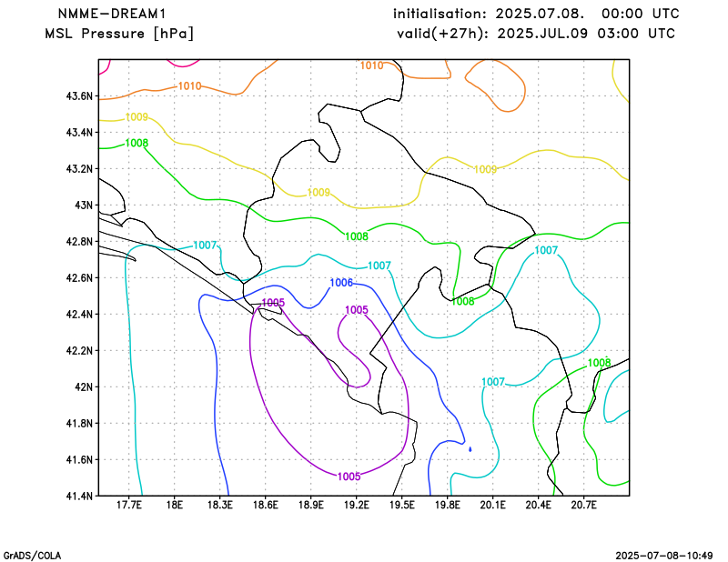The width and height of the screenshot is (728, 562).
Task: Click the 42.6N latitude label
Action: click(79, 277)
